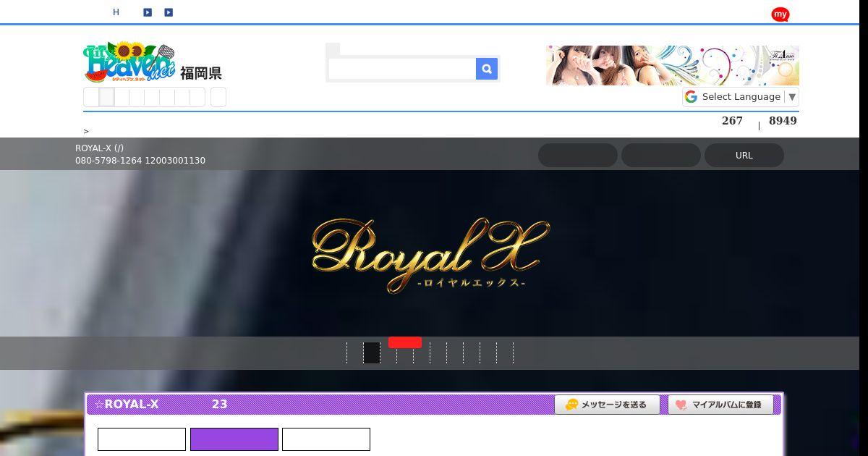Viewport: 868px width, 456px height.
Task: Click the red badge above shop menu
Action: point(405,342)
